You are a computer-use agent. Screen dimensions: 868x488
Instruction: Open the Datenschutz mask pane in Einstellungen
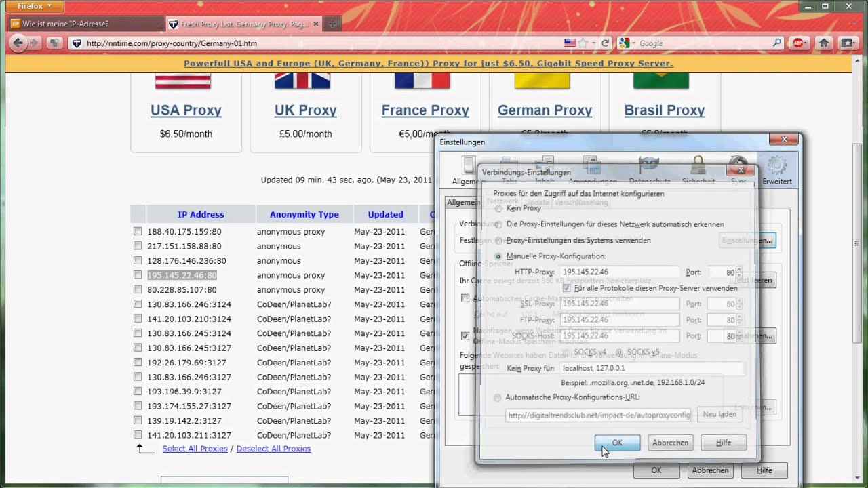[649, 170]
